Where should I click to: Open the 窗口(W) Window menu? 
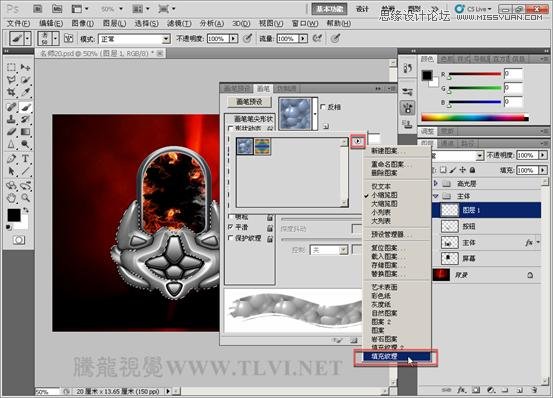pyautogui.click(x=305, y=23)
